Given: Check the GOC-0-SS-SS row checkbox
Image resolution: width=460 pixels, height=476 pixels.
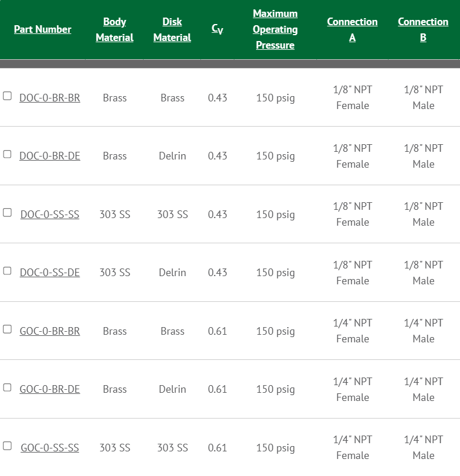Looking at the screenshot, I should (7, 446).
